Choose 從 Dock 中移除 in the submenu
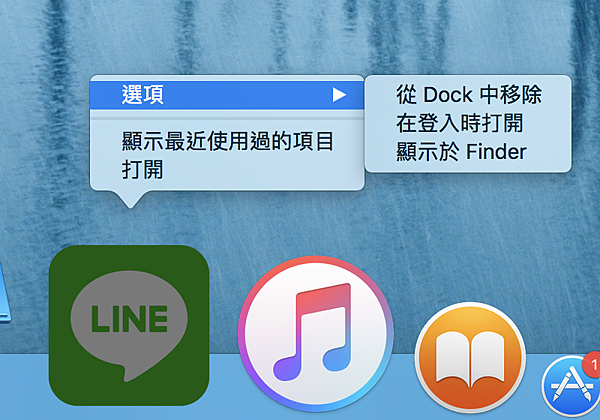This screenshot has height=420, width=600. pos(468,94)
